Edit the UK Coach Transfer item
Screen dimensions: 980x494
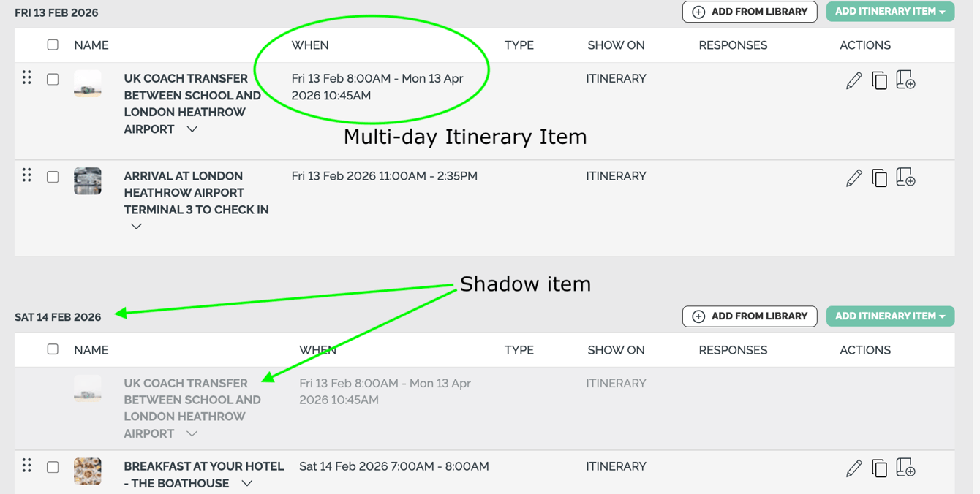click(x=853, y=79)
